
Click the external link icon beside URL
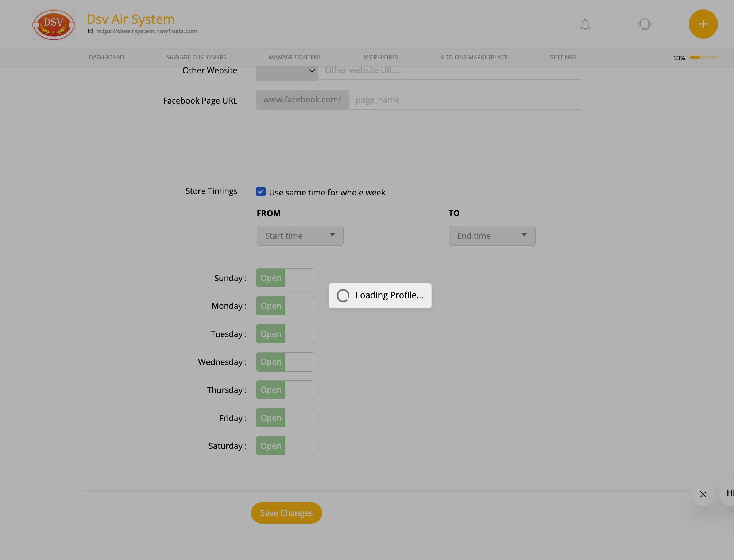pyautogui.click(x=90, y=31)
